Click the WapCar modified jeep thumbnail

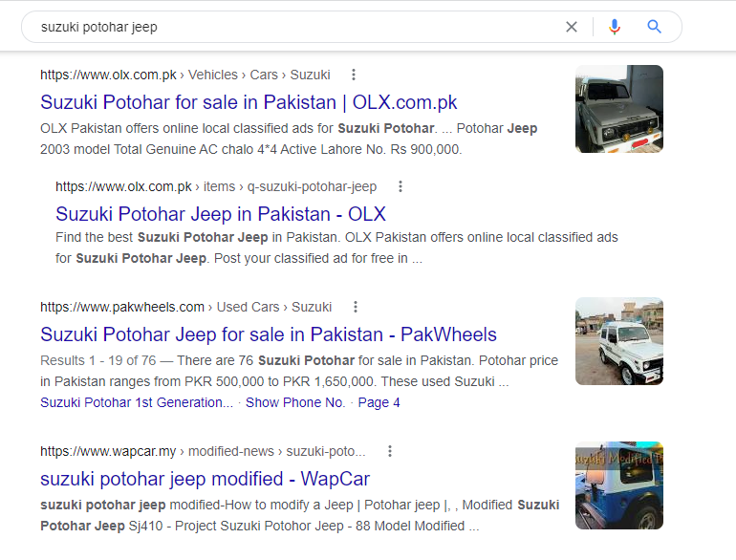point(618,485)
